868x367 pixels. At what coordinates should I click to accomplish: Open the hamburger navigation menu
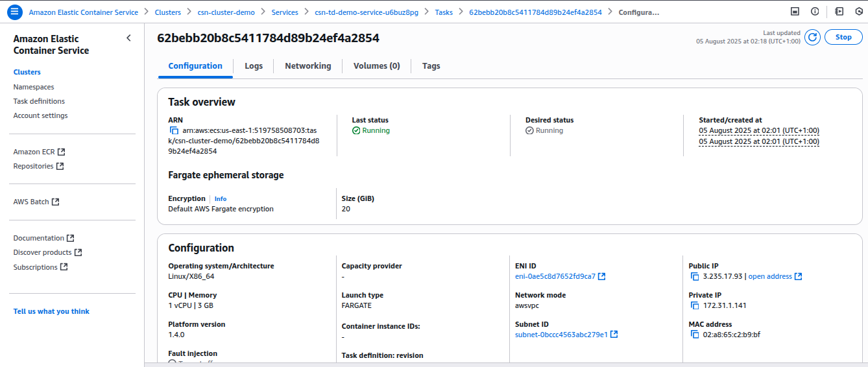tap(14, 12)
